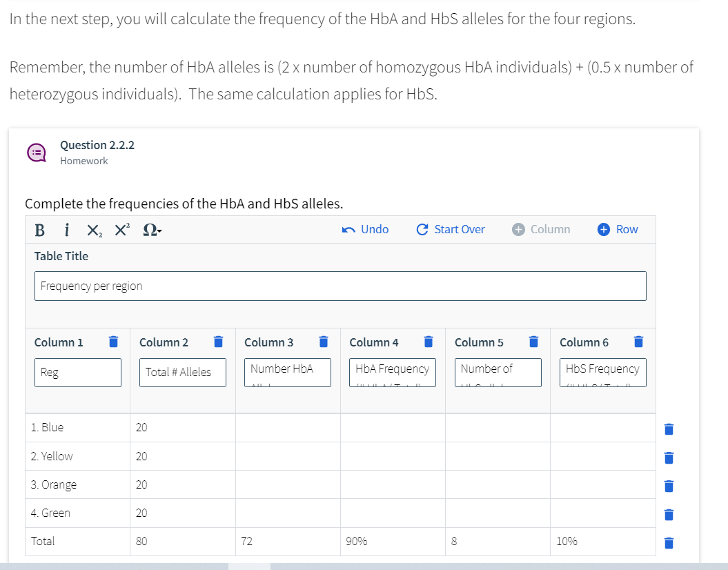Click the empty Number HbA cell for Yellow
The width and height of the screenshot is (728, 570).
coord(287,456)
